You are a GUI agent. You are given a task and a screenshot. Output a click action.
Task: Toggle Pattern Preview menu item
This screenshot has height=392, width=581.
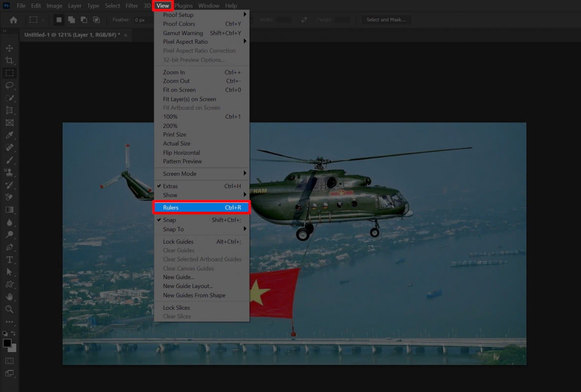201,162
